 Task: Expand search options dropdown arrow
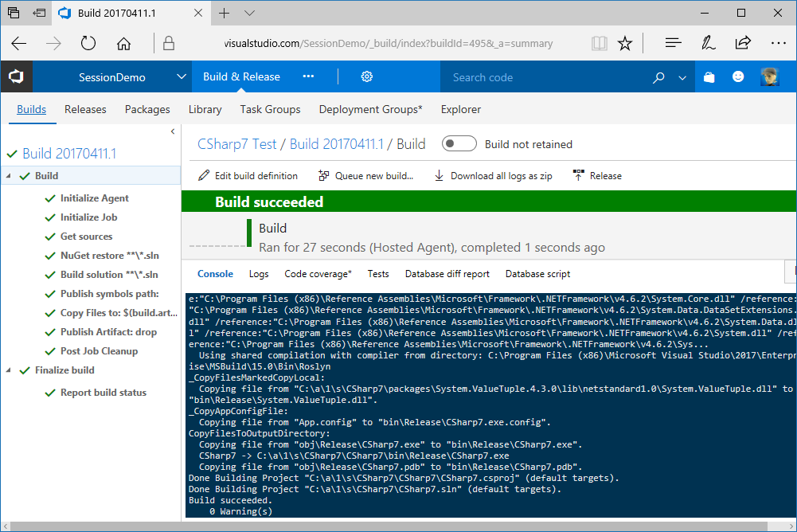pos(682,78)
